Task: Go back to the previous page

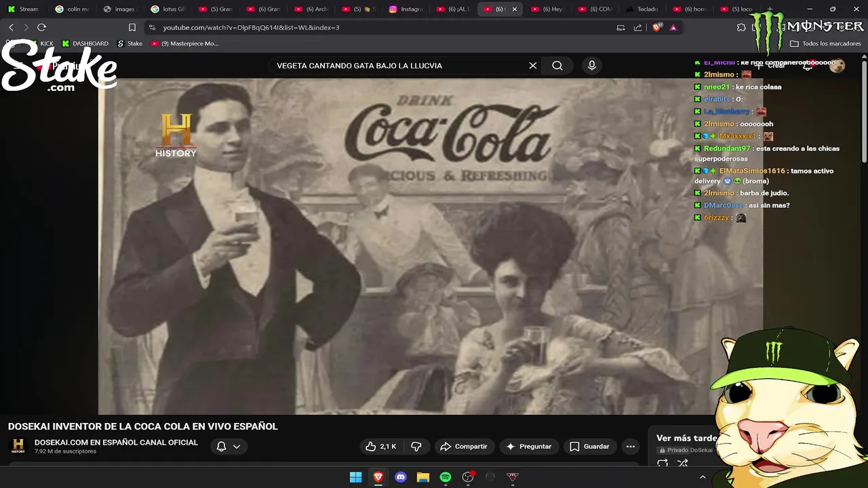Action: (11, 27)
